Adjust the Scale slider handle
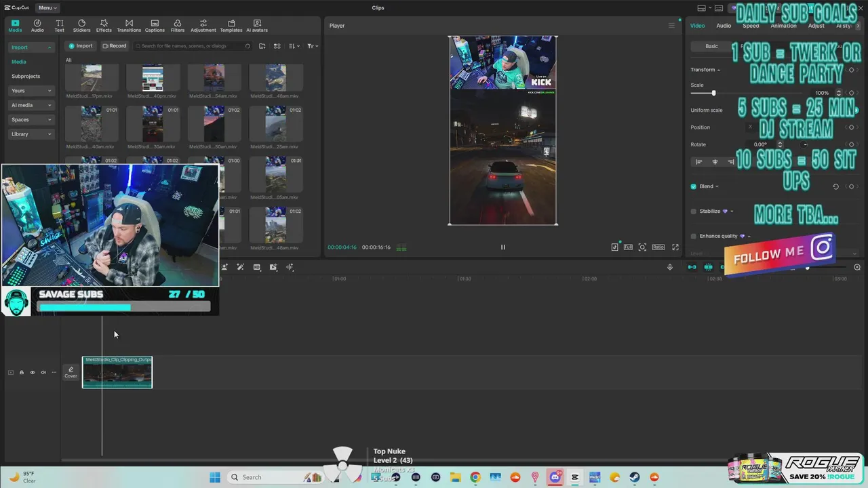This screenshot has width=868, height=488. 713,93
